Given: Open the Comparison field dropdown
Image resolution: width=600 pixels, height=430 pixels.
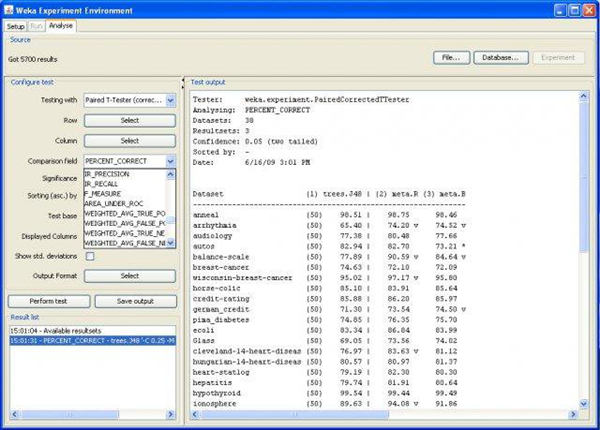Looking at the screenshot, I should pyautogui.click(x=170, y=160).
